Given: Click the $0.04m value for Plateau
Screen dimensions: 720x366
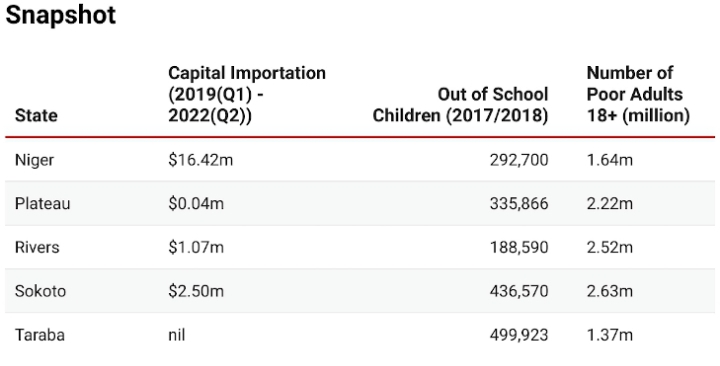Looking at the screenshot, I should tap(196, 203).
